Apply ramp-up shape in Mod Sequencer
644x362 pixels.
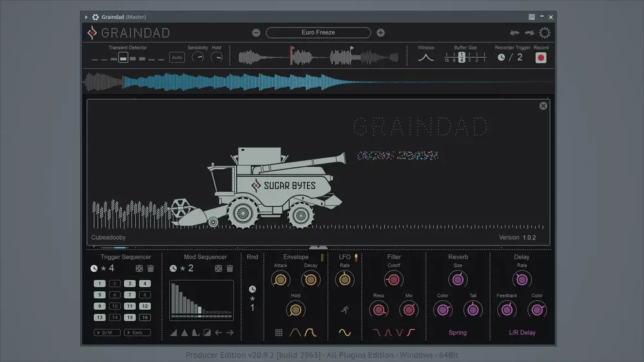(x=174, y=332)
